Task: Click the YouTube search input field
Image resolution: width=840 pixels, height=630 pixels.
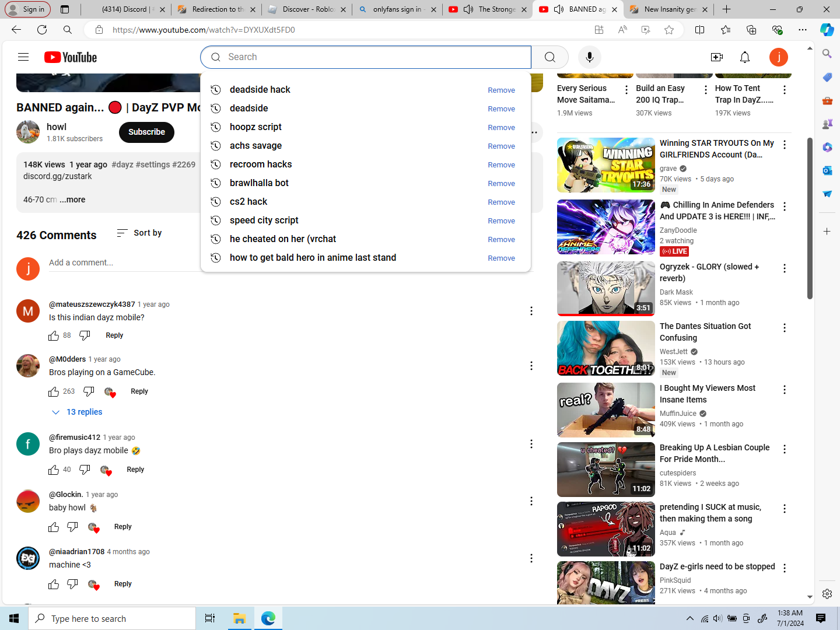Action: [x=366, y=57]
